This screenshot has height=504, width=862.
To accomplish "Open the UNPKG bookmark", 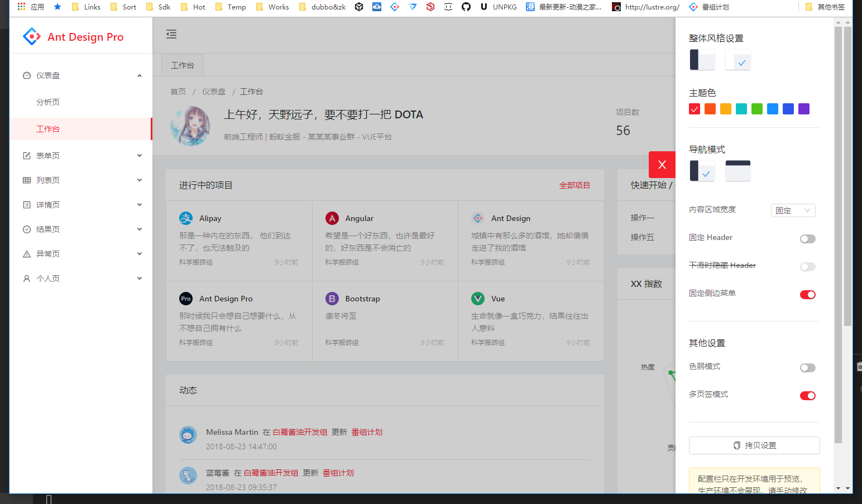I will [x=499, y=7].
